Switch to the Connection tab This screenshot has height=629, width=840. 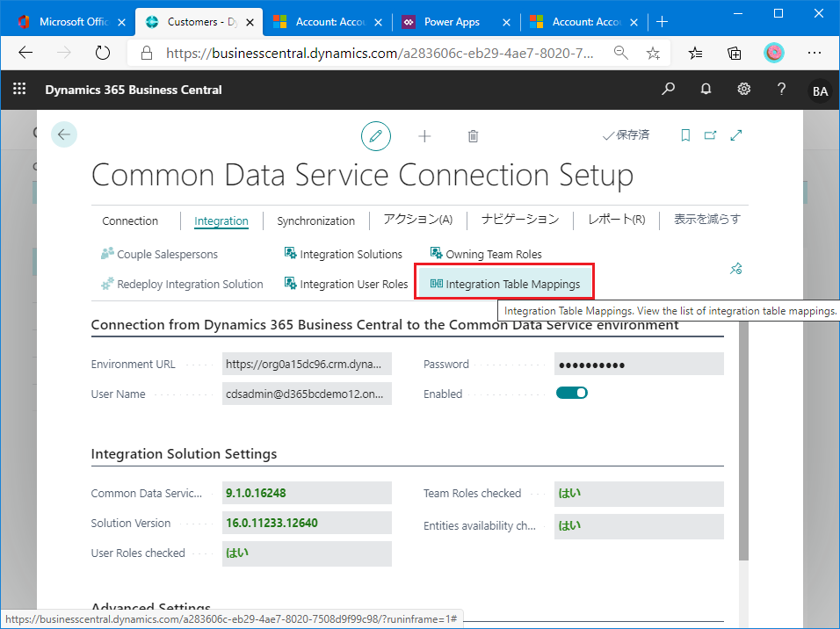click(x=130, y=221)
